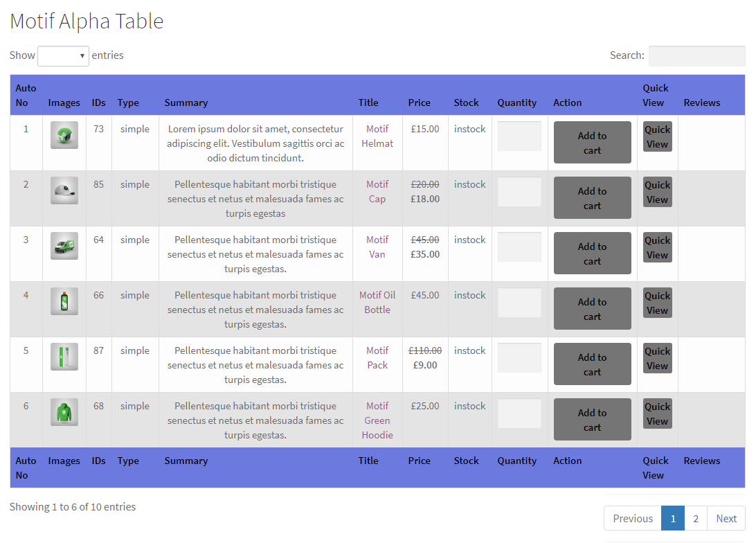Click the Motif Oil Bottle thumbnail

[64, 301]
